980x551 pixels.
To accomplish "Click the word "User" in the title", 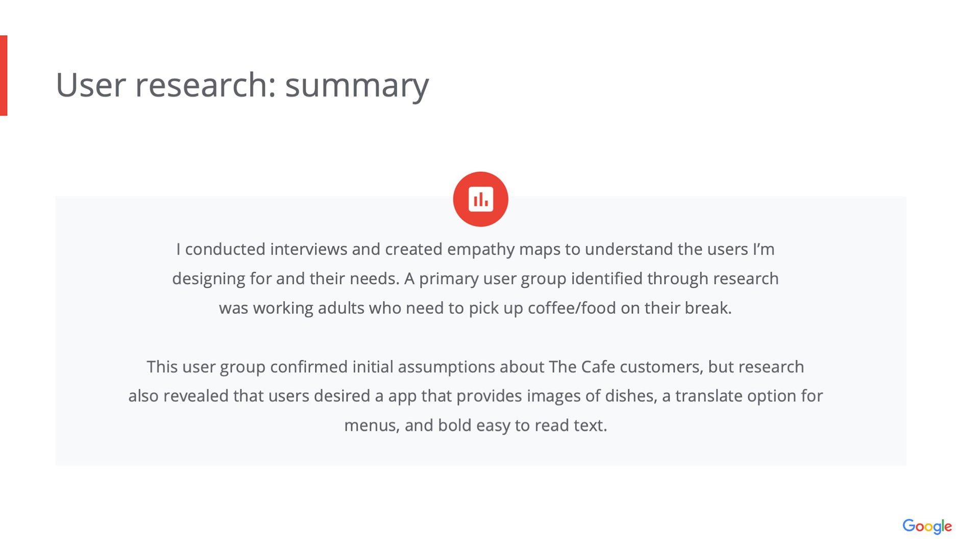I will point(90,85).
